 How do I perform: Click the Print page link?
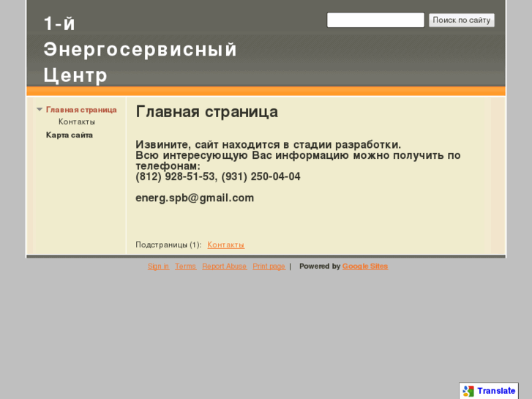(269, 266)
